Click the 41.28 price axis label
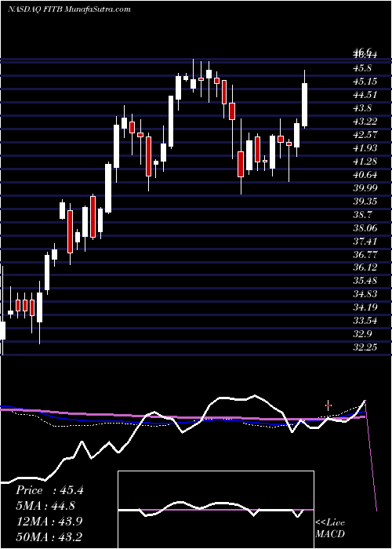This screenshot has height=549, width=392. point(365,161)
